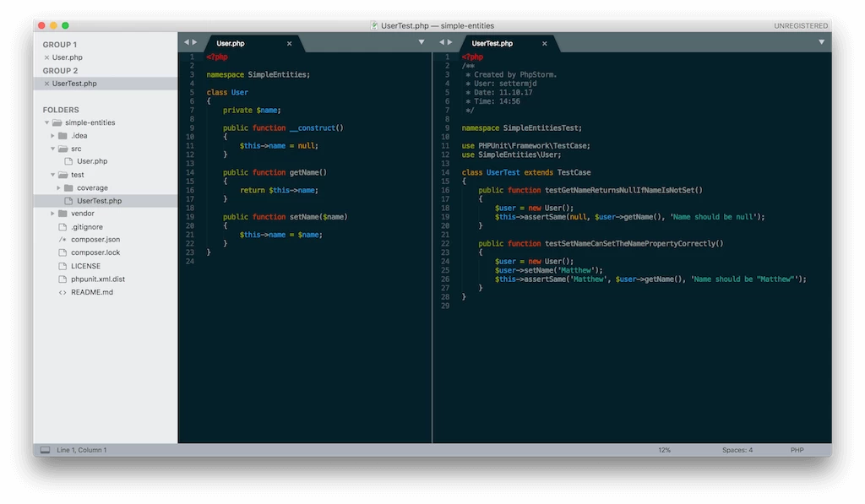Switch to the User.php tab
Viewport: 865px width, 504px height.
231,43
